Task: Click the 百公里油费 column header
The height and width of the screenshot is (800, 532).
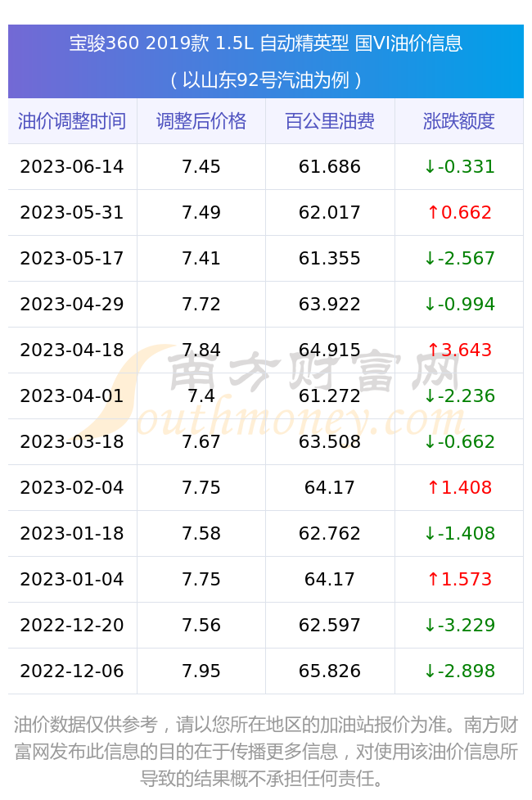Action: (x=330, y=121)
